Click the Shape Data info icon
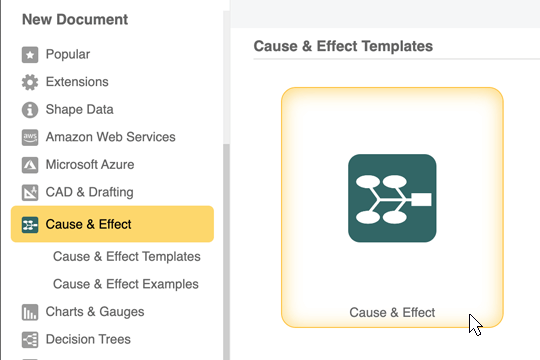 coord(30,110)
